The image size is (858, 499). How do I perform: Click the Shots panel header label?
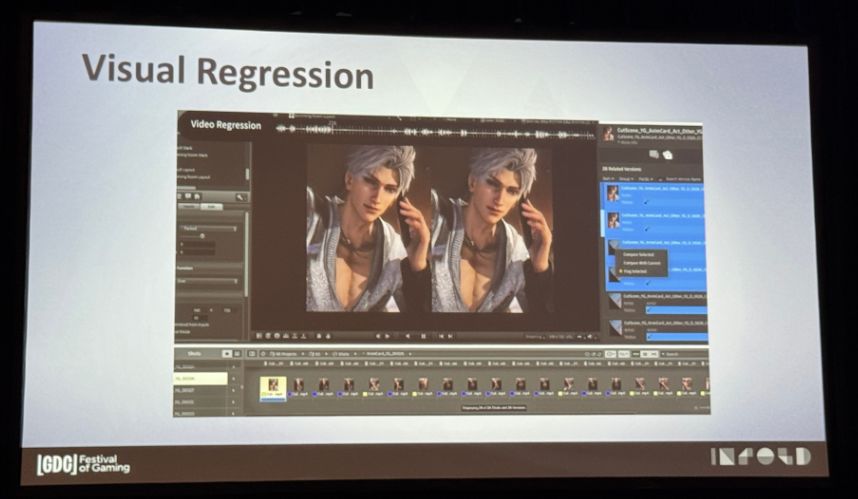tap(195, 353)
